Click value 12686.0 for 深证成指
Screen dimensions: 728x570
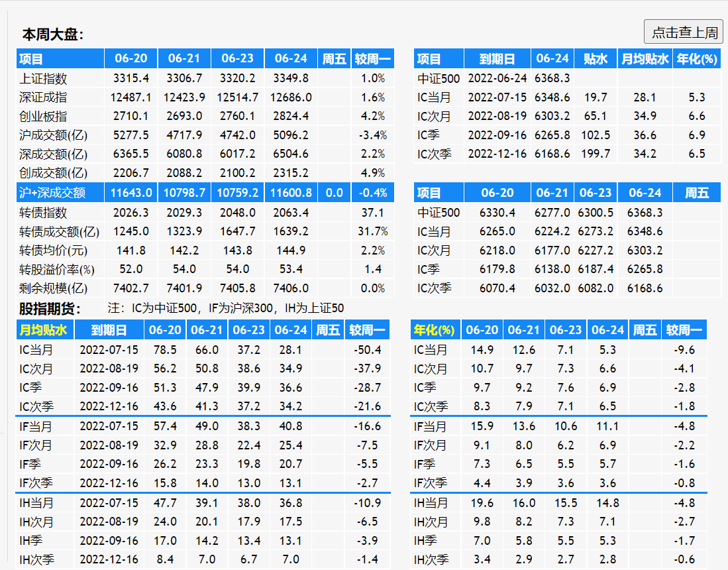[x=291, y=97]
